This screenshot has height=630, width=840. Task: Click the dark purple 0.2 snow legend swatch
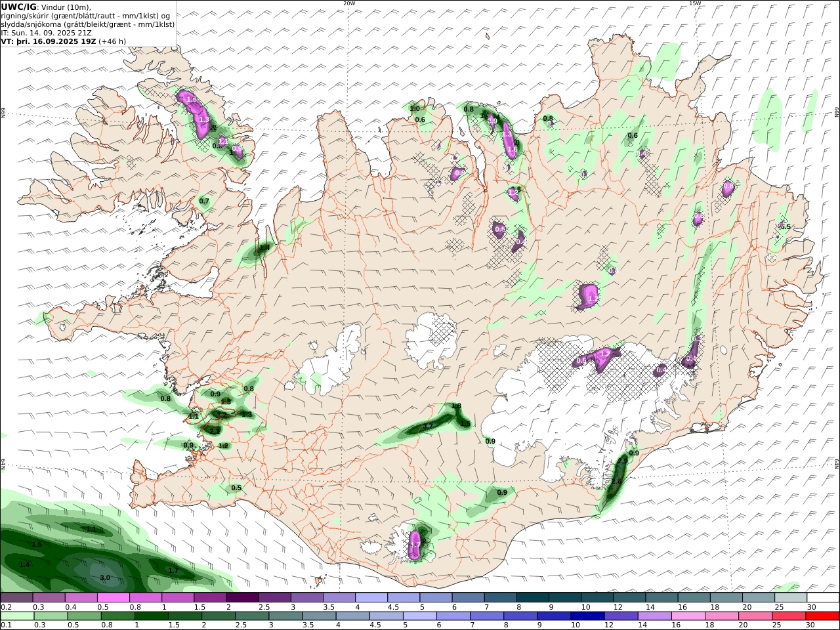(17, 598)
